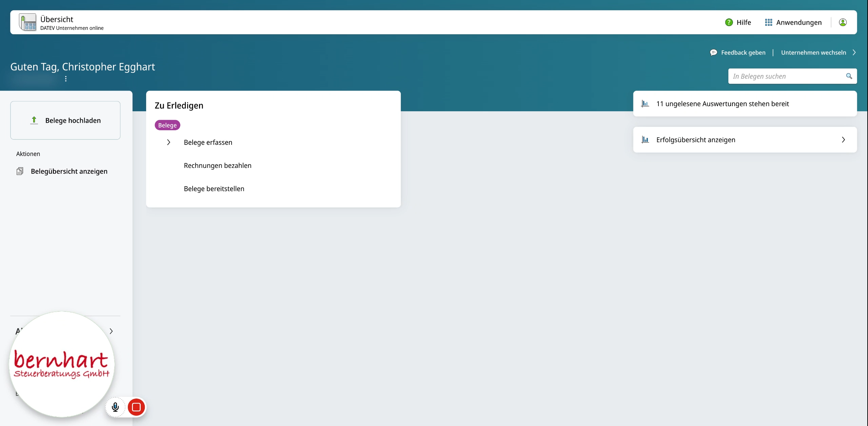
Task: Open the Anwendungen grid icon
Action: tap(768, 22)
